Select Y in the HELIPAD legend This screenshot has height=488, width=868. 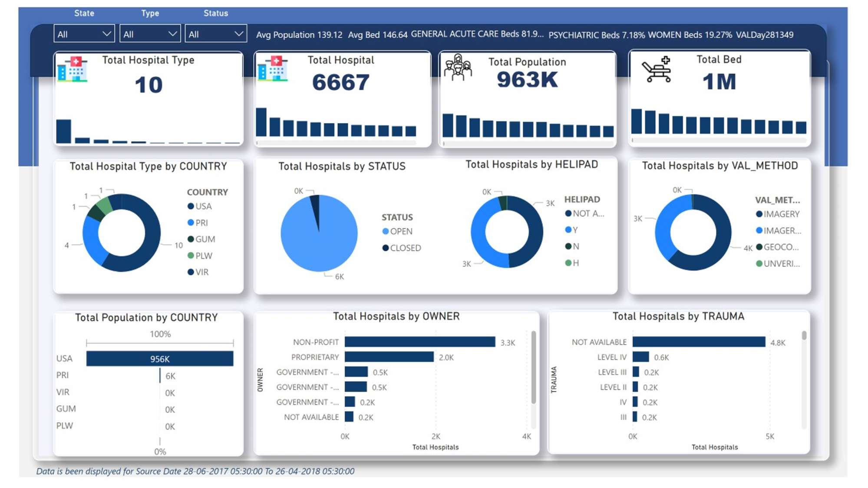[571, 230]
